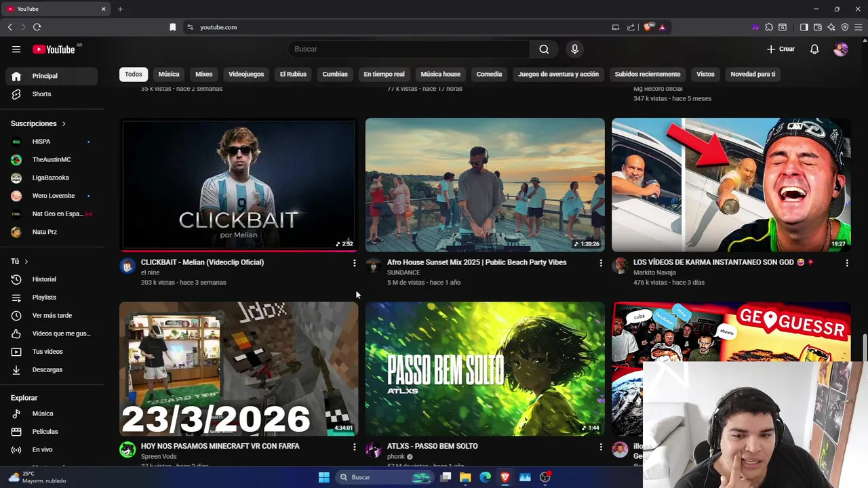868x488 pixels.
Task: Click the Crear button
Action: pyautogui.click(x=781, y=49)
